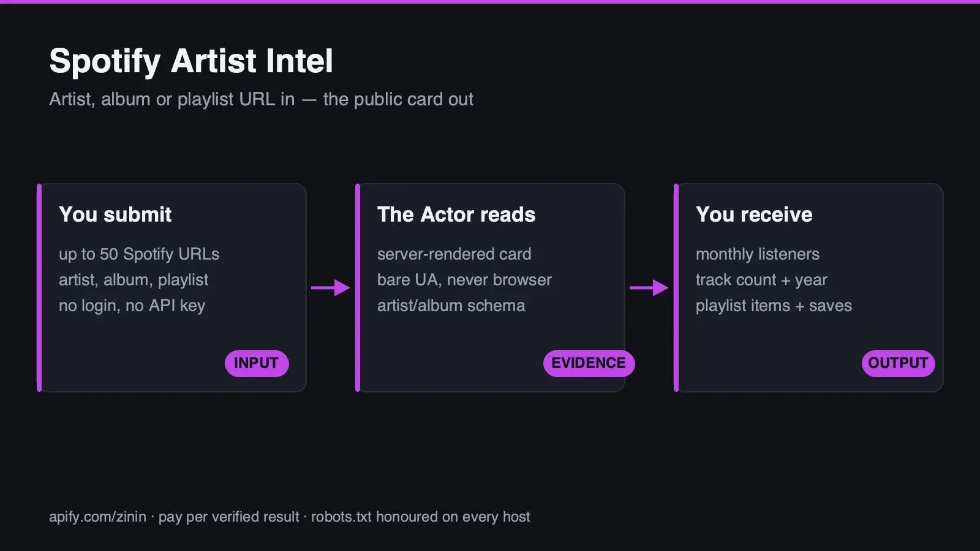Click the EVIDENCE badge
Image resolution: width=980 pixels, height=551 pixels.
(x=589, y=363)
